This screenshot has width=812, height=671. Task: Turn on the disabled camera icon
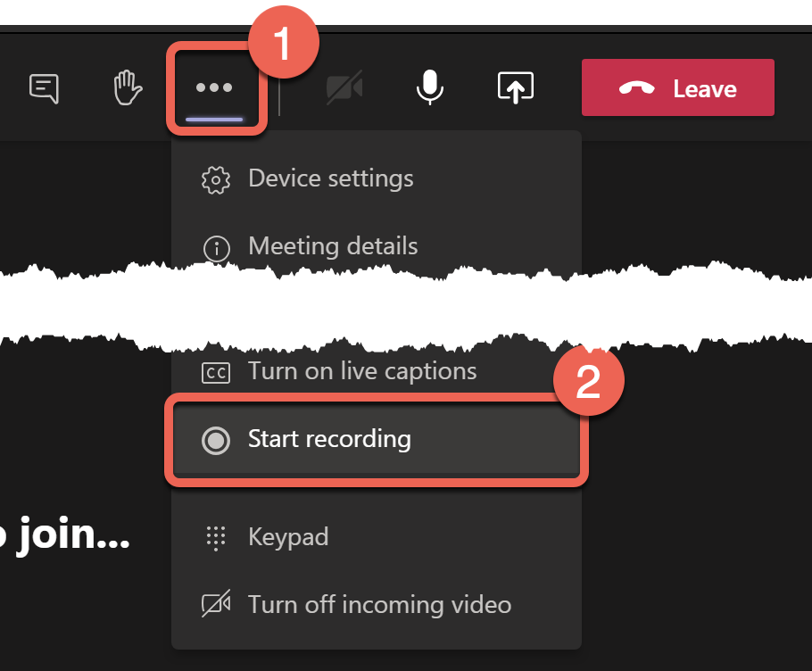[345, 87]
